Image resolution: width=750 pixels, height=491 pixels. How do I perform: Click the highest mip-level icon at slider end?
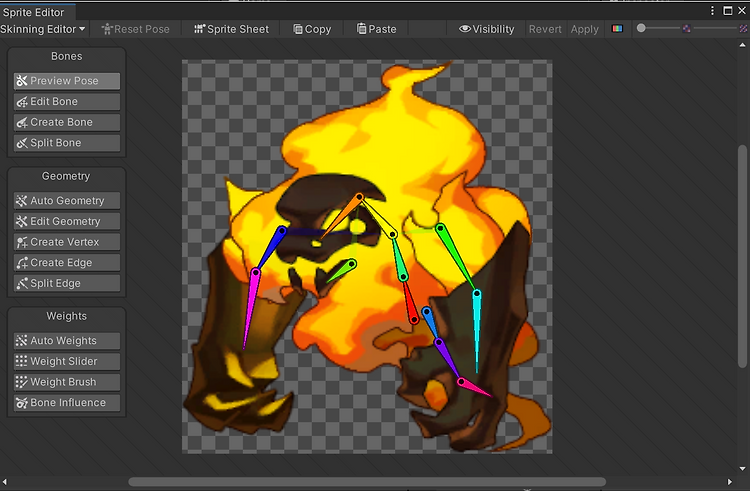(744, 29)
